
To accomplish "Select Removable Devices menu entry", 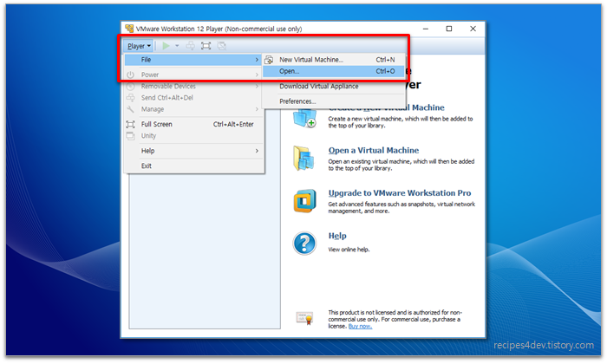I will click(x=193, y=87).
